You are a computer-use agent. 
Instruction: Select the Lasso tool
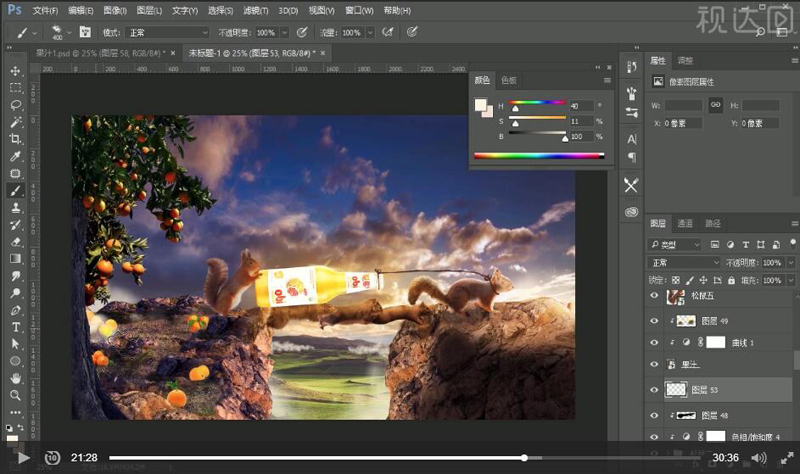15,105
